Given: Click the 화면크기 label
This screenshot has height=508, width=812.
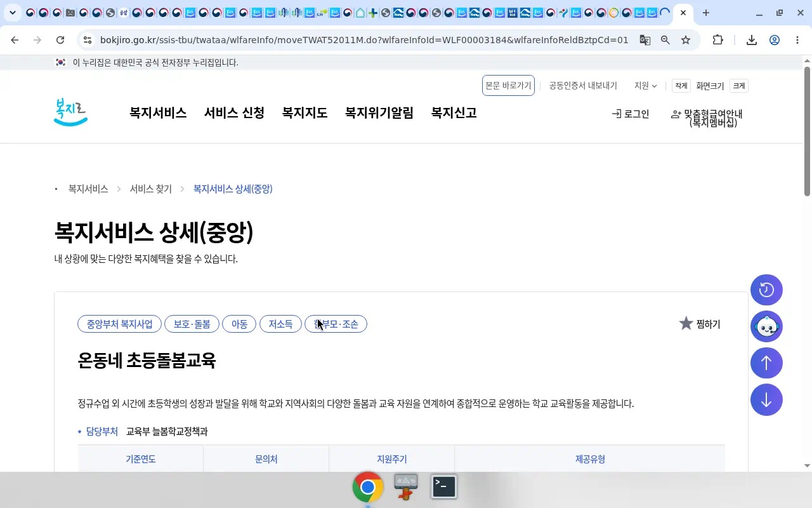Looking at the screenshot, I should 710,86.
